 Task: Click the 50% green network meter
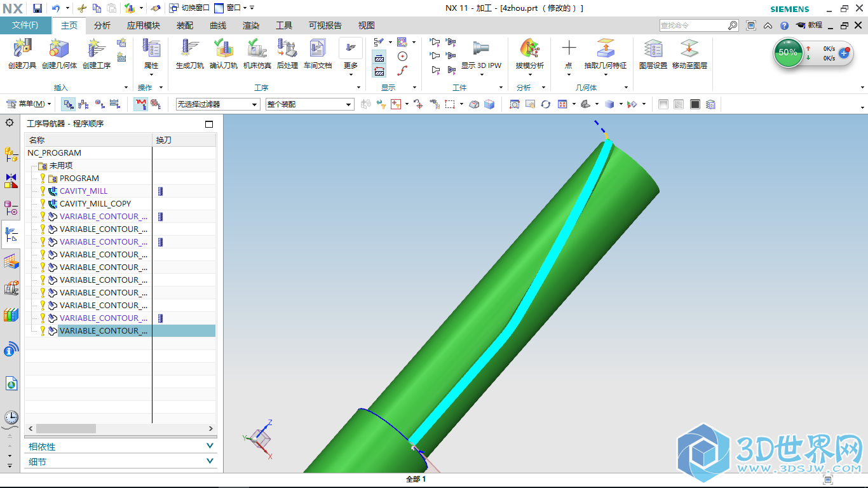point(788,53)
